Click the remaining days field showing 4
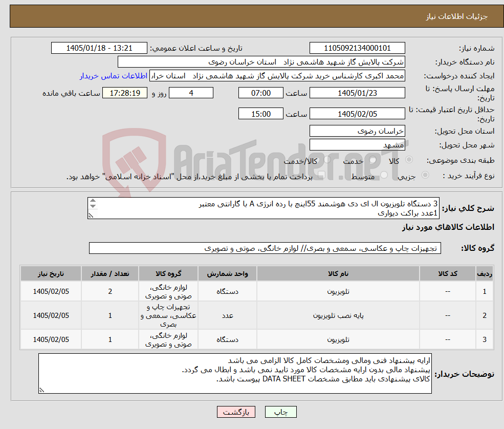 pyautogui.click(x=191, y=93)
